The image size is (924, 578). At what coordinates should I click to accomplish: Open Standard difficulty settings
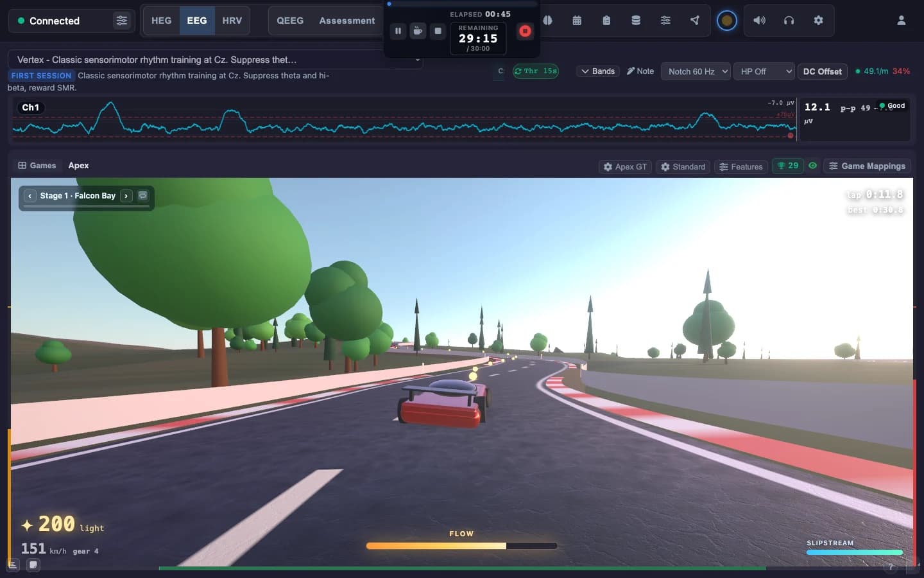pos(683,166)
